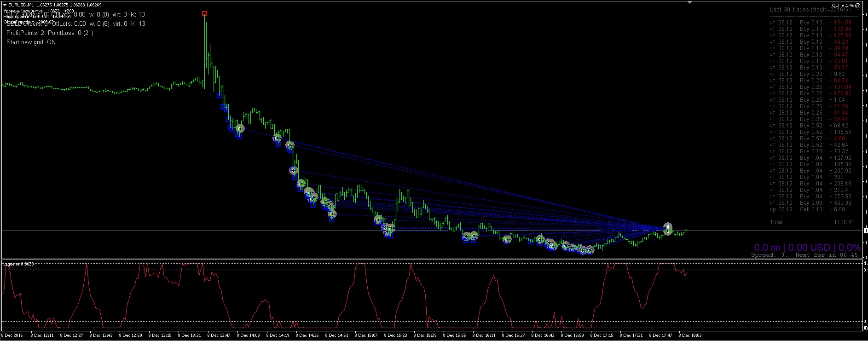The image size is (868, 341).
Task: Select the Buy 1.04 row with +208
Action: pos(807,177)
